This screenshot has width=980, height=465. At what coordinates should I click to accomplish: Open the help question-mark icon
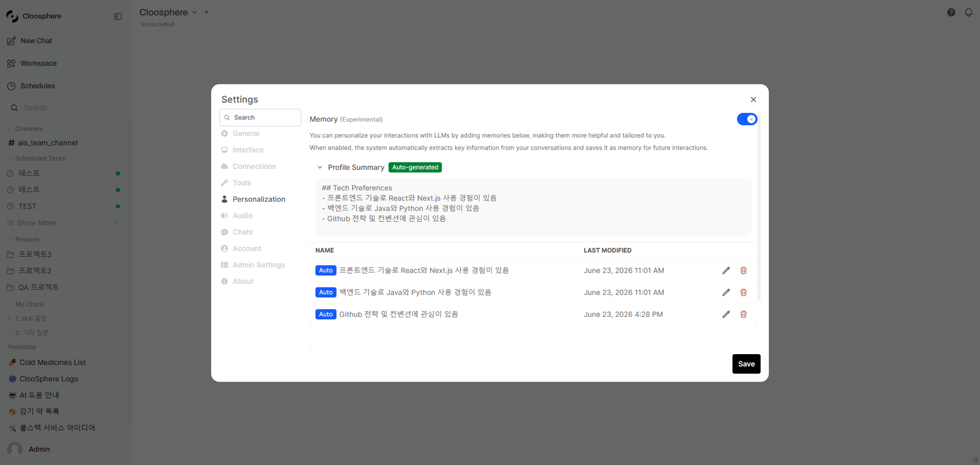pos(951,12)
